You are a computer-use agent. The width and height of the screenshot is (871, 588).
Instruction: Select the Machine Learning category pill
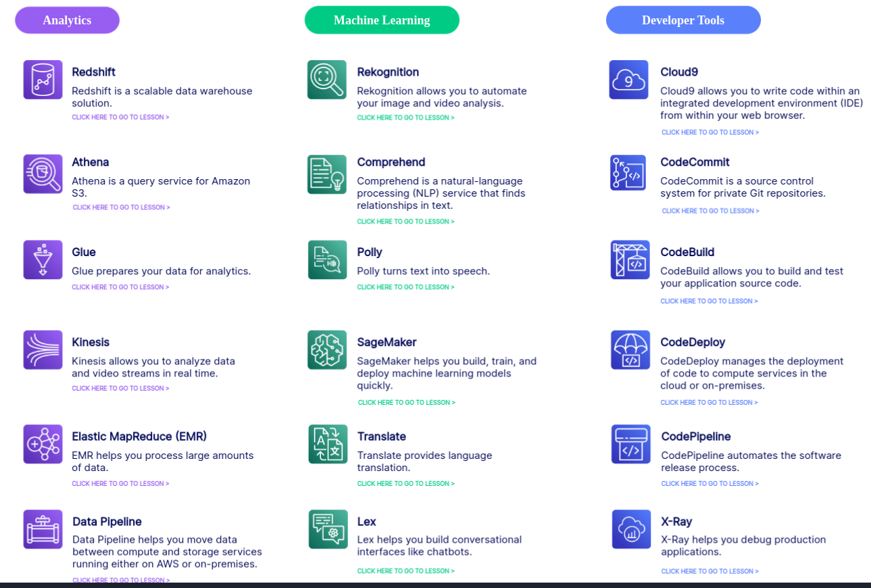382,20
